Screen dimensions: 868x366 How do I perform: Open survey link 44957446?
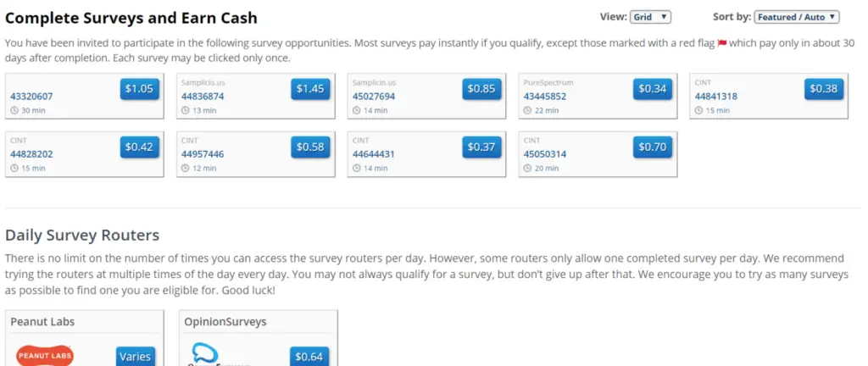pos(203,154)
